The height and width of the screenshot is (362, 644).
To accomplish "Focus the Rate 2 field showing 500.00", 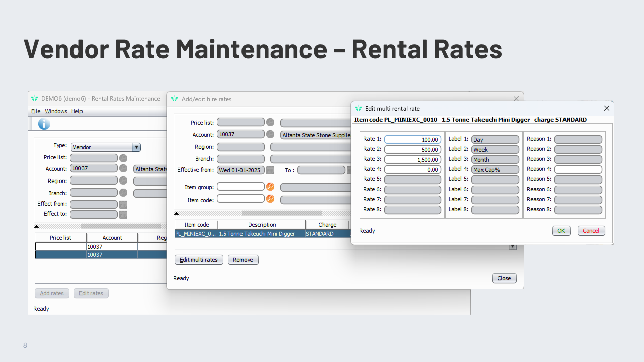I will click(x=413, y=149).
